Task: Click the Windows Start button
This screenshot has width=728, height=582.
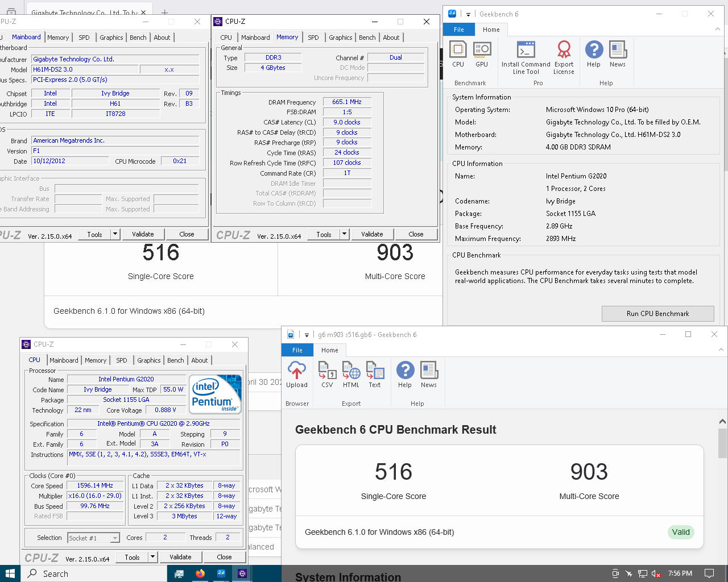Action: click(10, 573)
